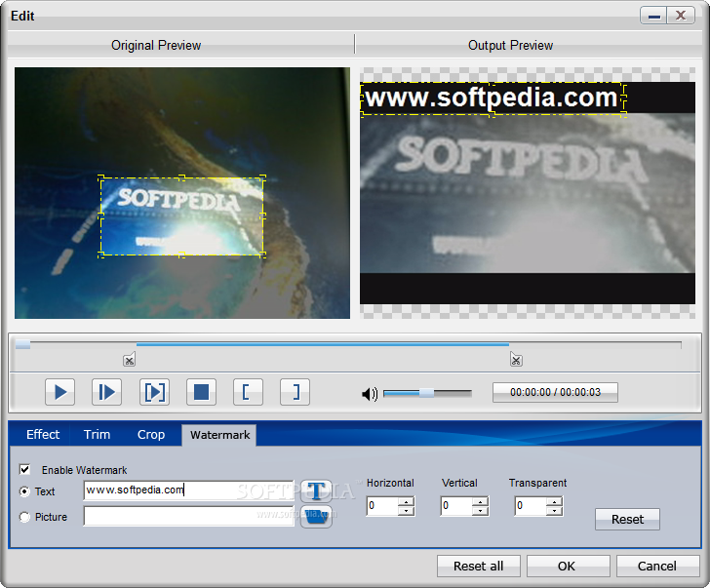Viewport: 710px width, 588px height.
Task: Select the www.softpedia.com watermark in Output Preview
Action: pos(493,98)
